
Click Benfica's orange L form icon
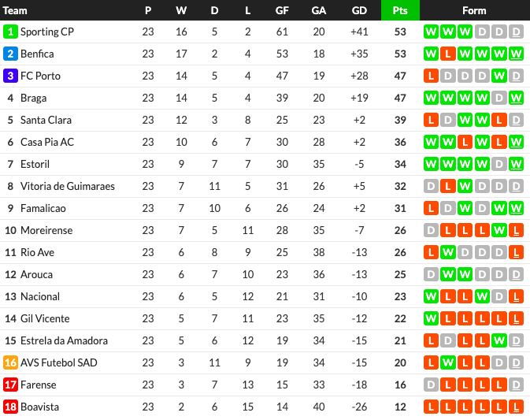448,54
